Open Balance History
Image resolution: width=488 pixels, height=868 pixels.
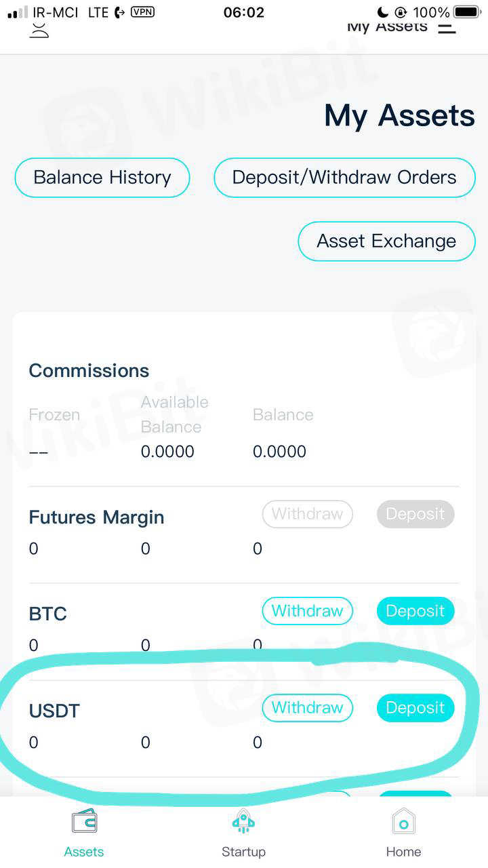(x=102, y=178)
